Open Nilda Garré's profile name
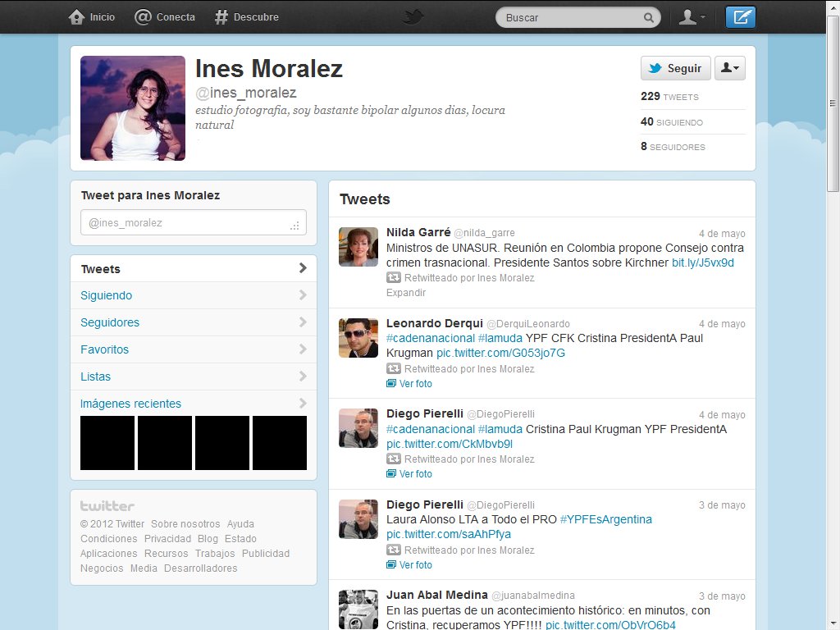The image size is (840, 630). [418, 232]
